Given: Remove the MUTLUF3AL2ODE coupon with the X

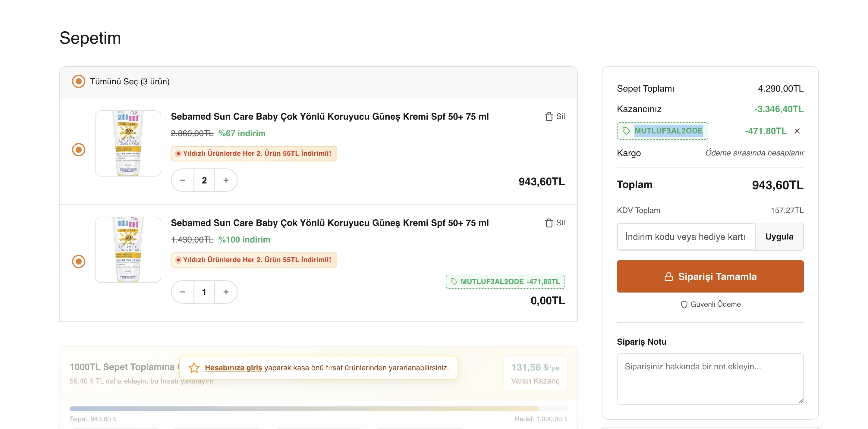Looking at the screenshot, I should (797, 131).
